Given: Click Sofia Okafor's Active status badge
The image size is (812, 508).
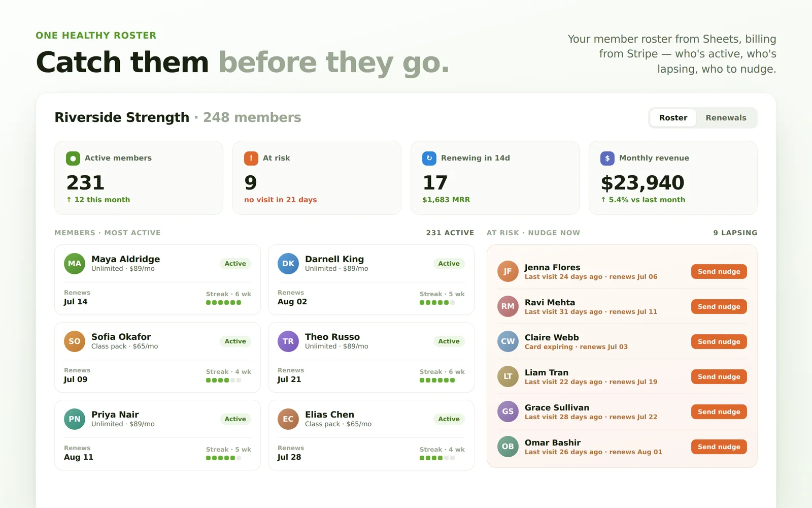Looking at the screenshot, I should click(x=235, y=341).
